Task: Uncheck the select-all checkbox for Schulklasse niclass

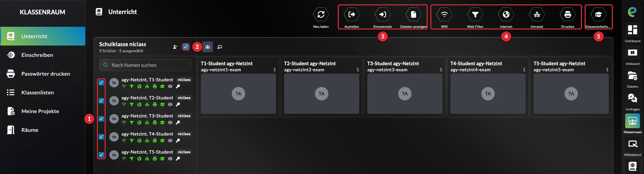Action: [x=186, y=47]
